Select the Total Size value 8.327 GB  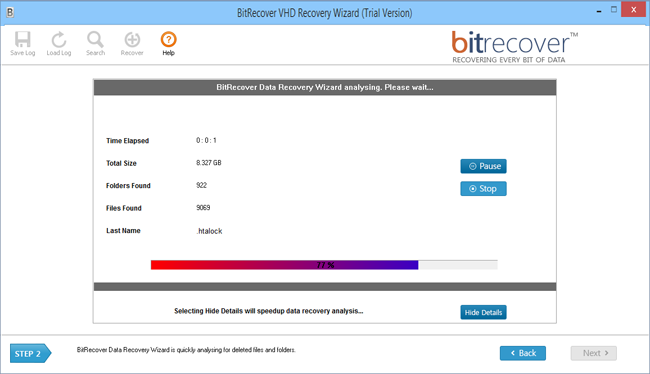pos(209,163)
